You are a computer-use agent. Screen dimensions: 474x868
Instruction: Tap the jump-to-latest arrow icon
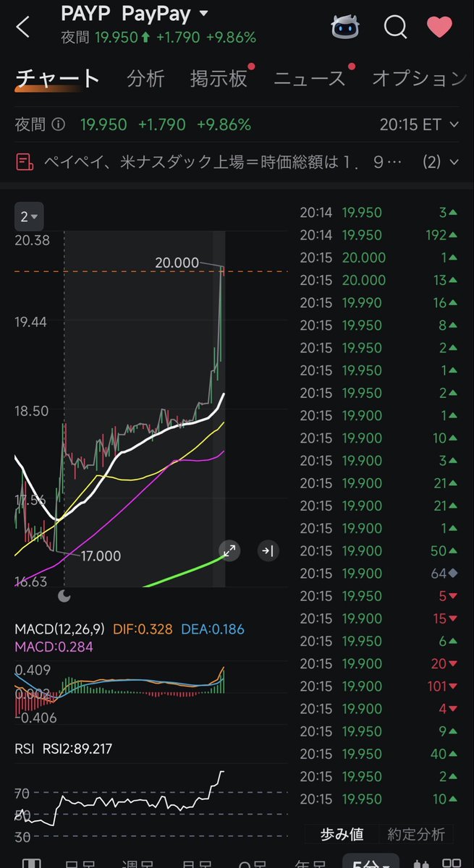[x=268, y=551]
